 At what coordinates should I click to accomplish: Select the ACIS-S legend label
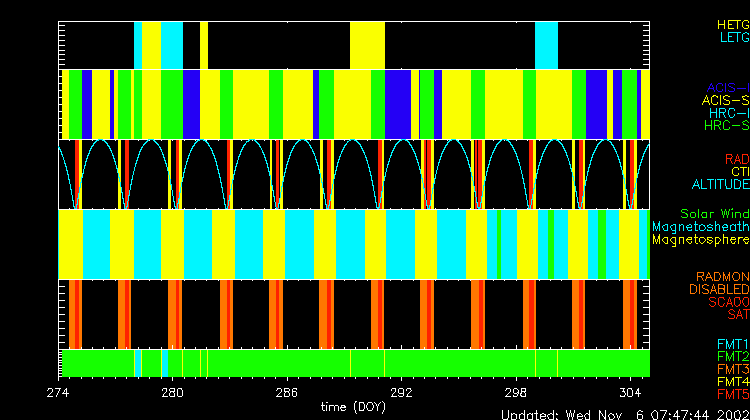tap(725, 101)
